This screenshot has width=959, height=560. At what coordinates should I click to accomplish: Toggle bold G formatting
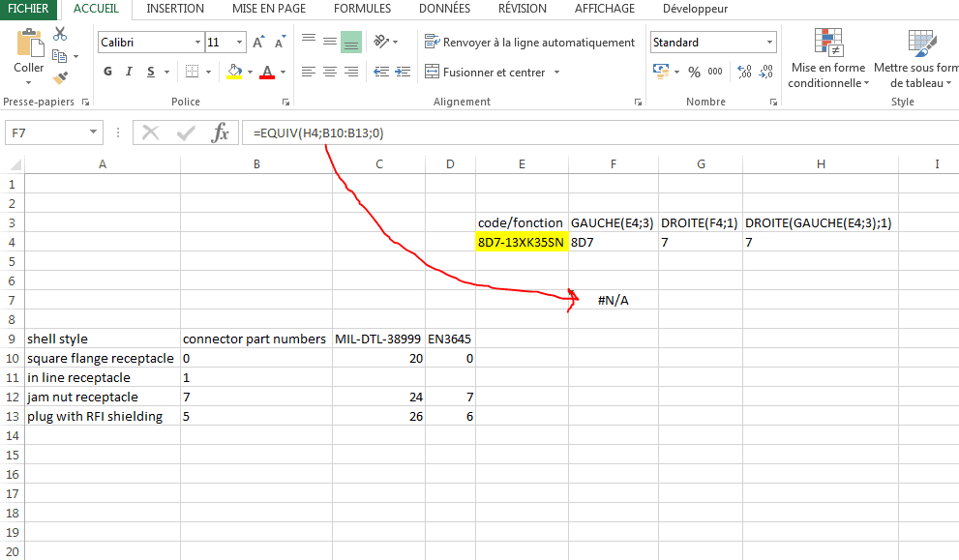point(107,73)
